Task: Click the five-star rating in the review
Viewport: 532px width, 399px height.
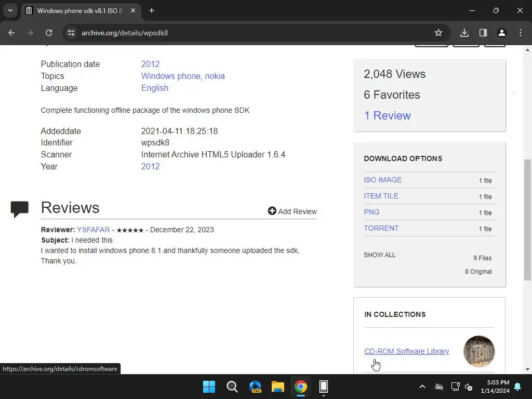Action: [x=130, y=230]
